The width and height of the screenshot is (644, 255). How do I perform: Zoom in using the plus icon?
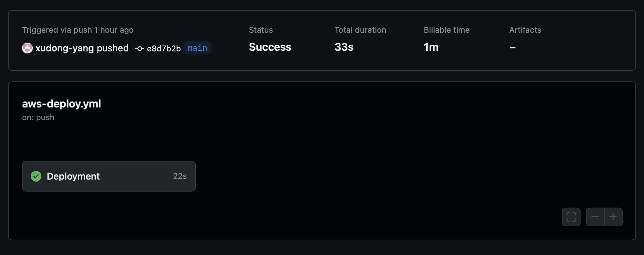click(x=614, y=217)
